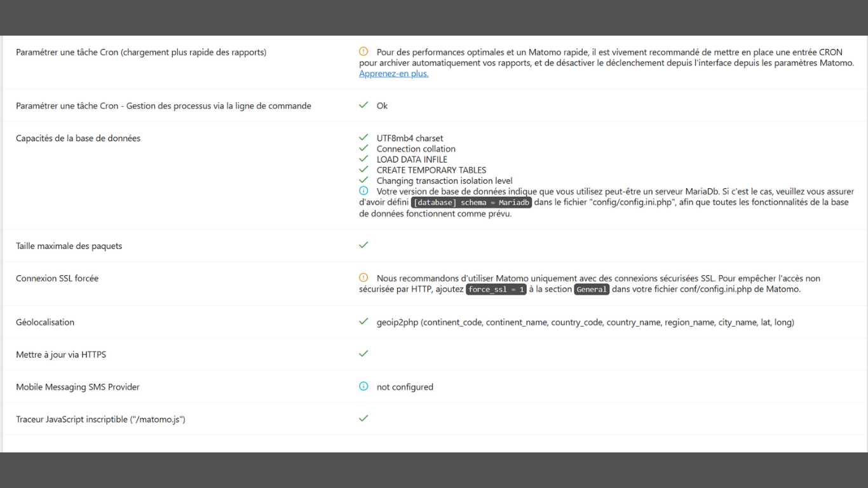Open the "Apprenez-en plus." link
Screen dimensions: 868x488
pos(393,74)
